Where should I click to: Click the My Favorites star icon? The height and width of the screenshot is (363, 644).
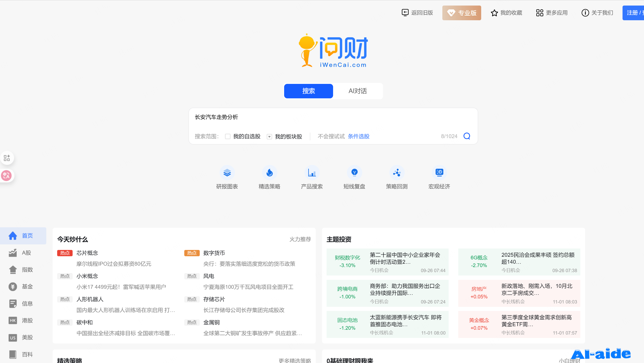(x=494, y=13)
